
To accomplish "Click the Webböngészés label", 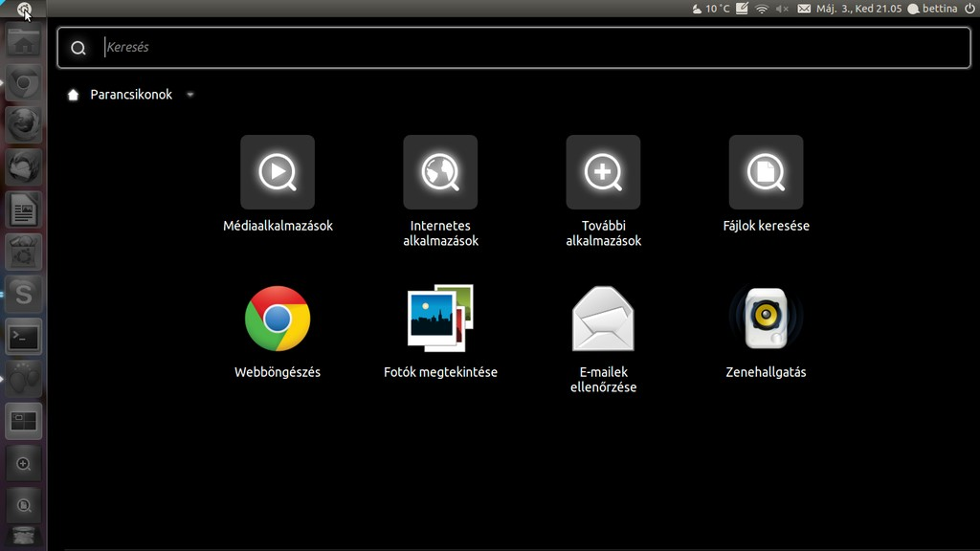I will [x=278, y=372].
